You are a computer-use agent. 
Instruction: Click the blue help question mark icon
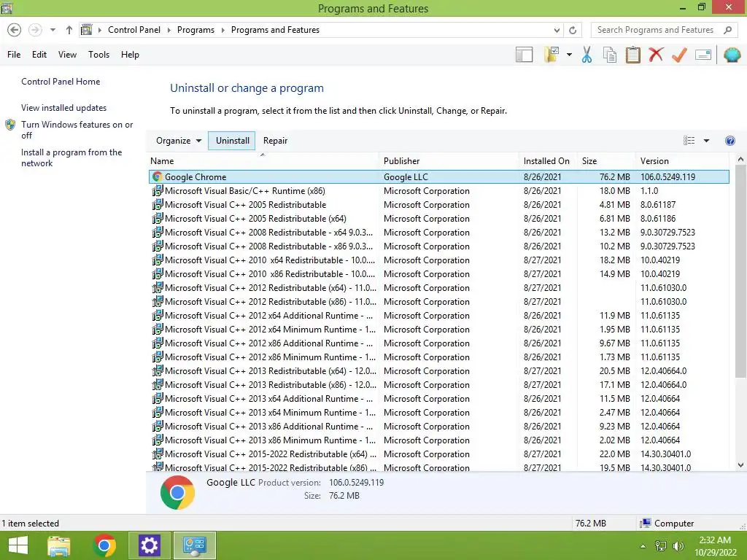pos(729,141)
